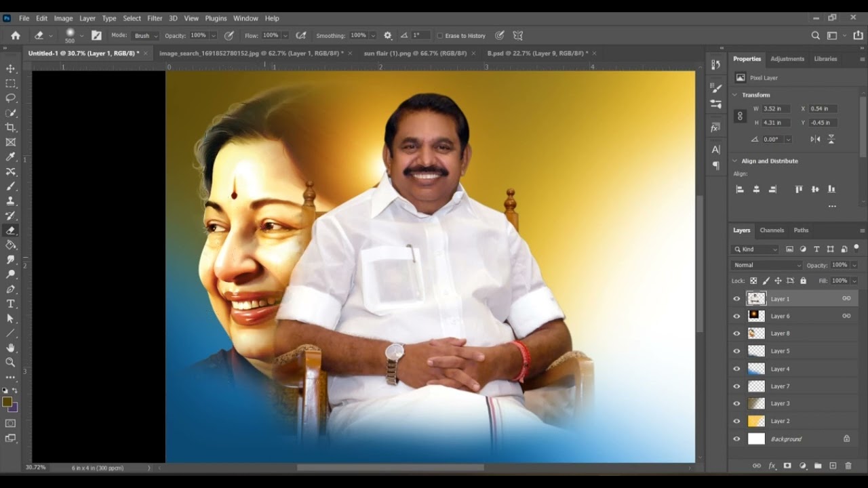The height and width of the screenshot is (488, 868).
Task: Select the Hand tool
Action: coord(11,348)
